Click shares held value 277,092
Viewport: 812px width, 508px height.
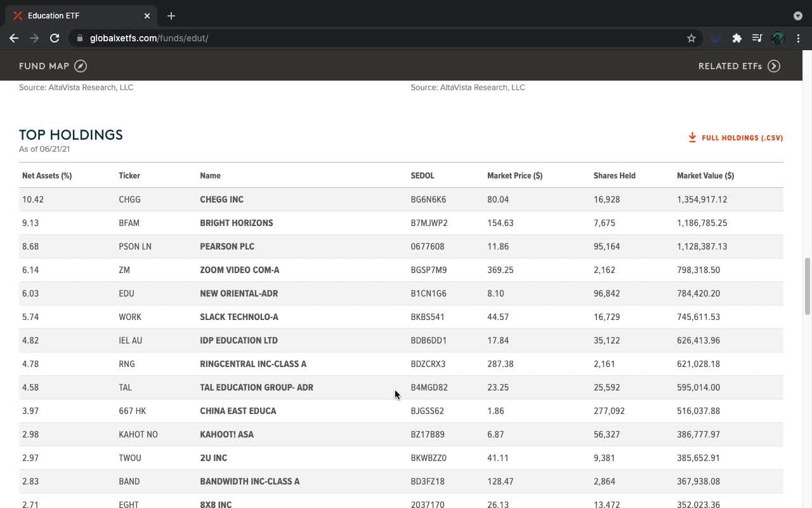pyautogui.click(x=609, y=411)
